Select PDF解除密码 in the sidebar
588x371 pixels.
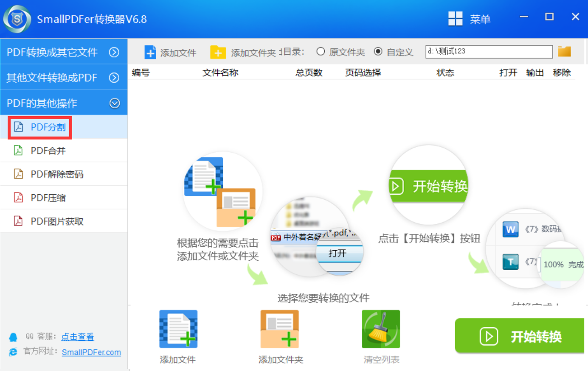pos(64,174)
